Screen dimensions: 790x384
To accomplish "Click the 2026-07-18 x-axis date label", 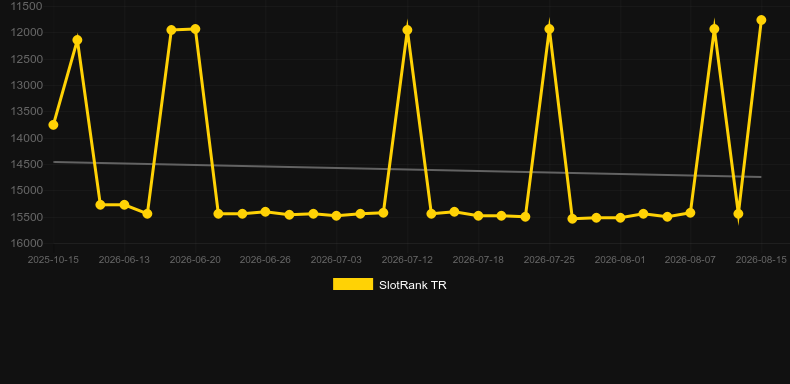I will pyautogui.click(x=478, y=260).
